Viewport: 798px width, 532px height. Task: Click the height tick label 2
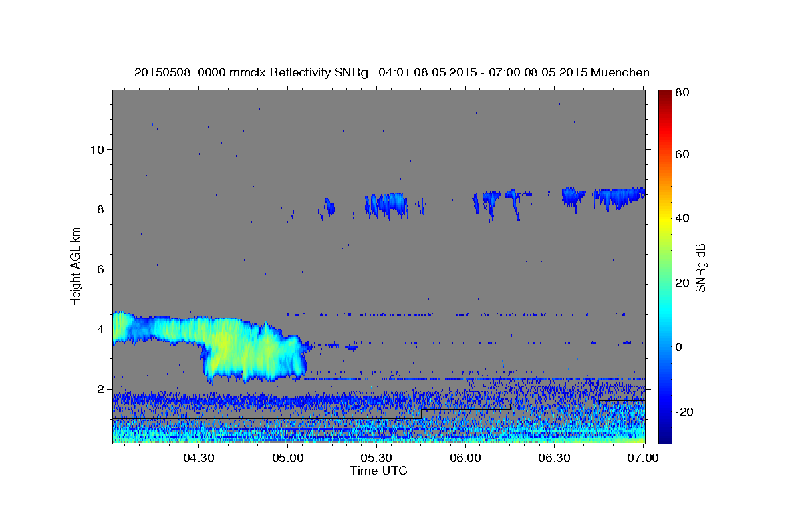click(x=100, y=388)
